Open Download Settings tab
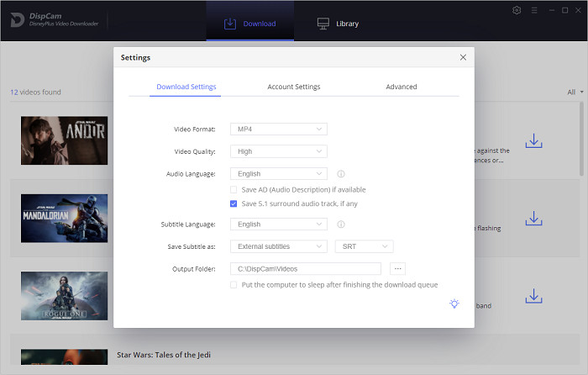The height and width of the screenshot is (375, 588). pyautogui.click(x=186, y=87)
